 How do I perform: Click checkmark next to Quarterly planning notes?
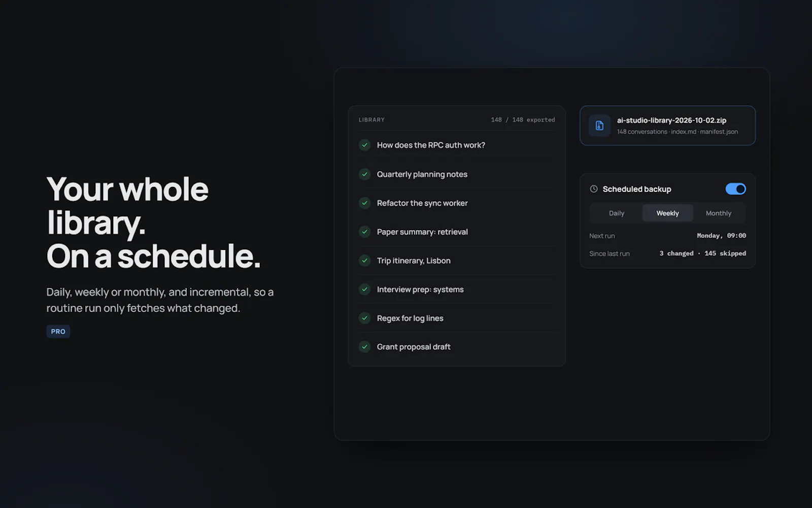pos(364,174)
